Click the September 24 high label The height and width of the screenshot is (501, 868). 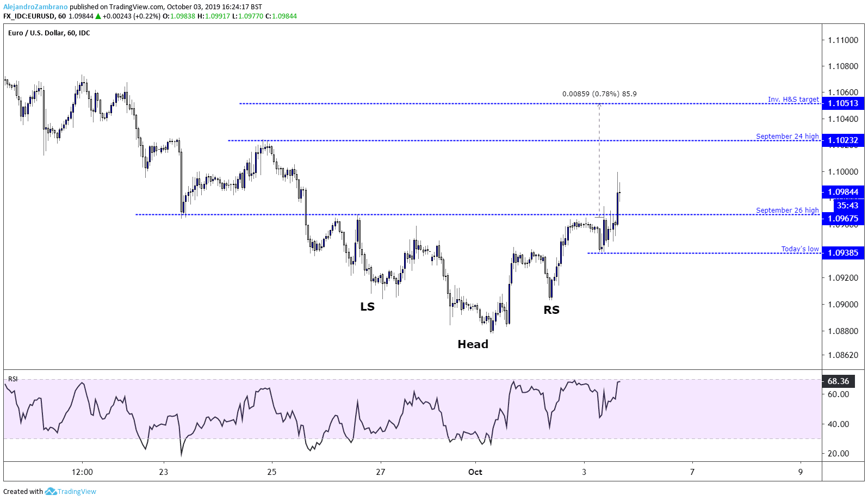tap(787, 136)
